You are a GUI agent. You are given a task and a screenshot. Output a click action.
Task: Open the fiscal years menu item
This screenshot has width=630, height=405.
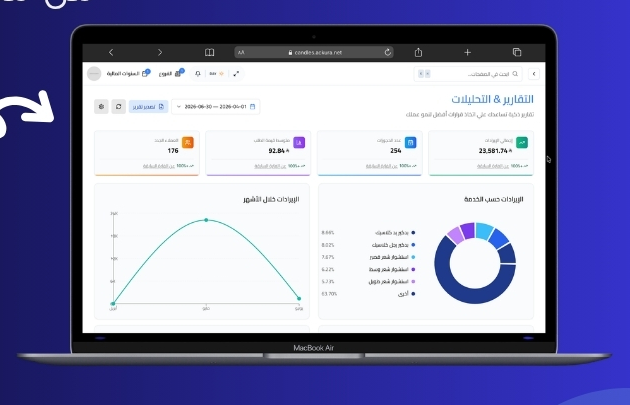128,74
